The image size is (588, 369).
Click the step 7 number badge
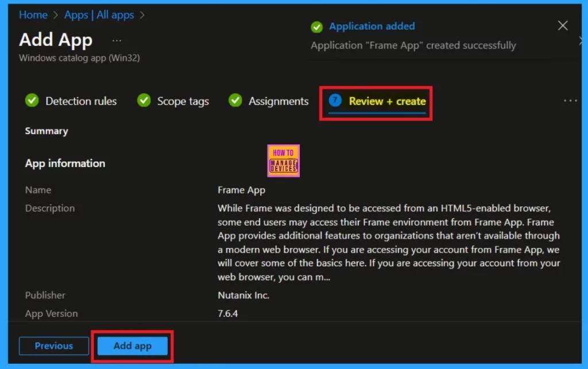[335, 100]
